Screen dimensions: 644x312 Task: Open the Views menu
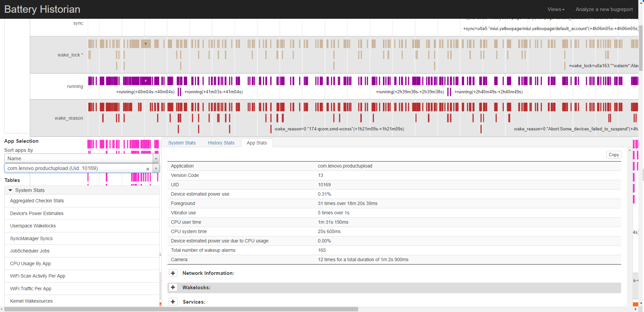[x=556, y=9]
